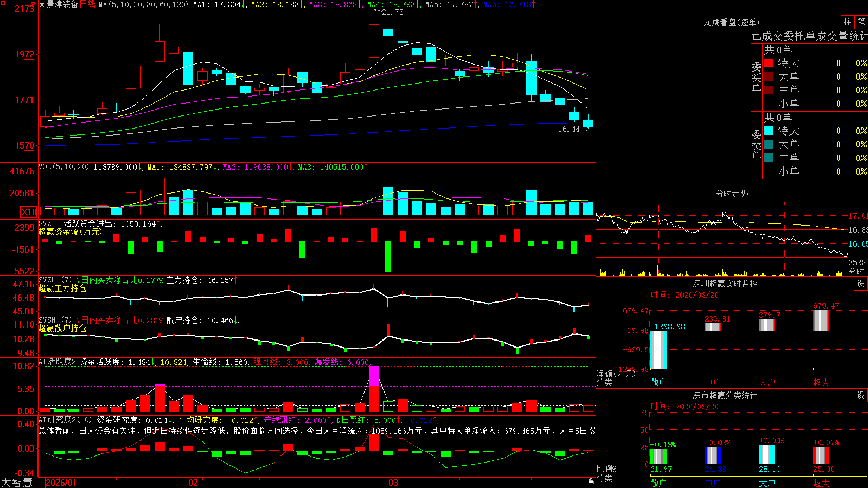This screenshot has width=868, height=488.
Task: Click the cyan 特大 sell-order swatch
Action: (x=768, y=131)
